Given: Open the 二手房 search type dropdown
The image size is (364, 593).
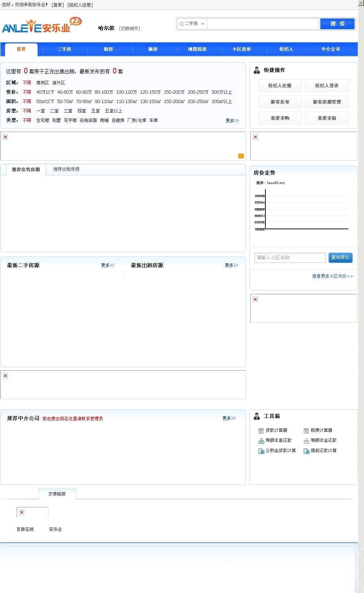Looking at the screenshot, I should click(192, 24).
